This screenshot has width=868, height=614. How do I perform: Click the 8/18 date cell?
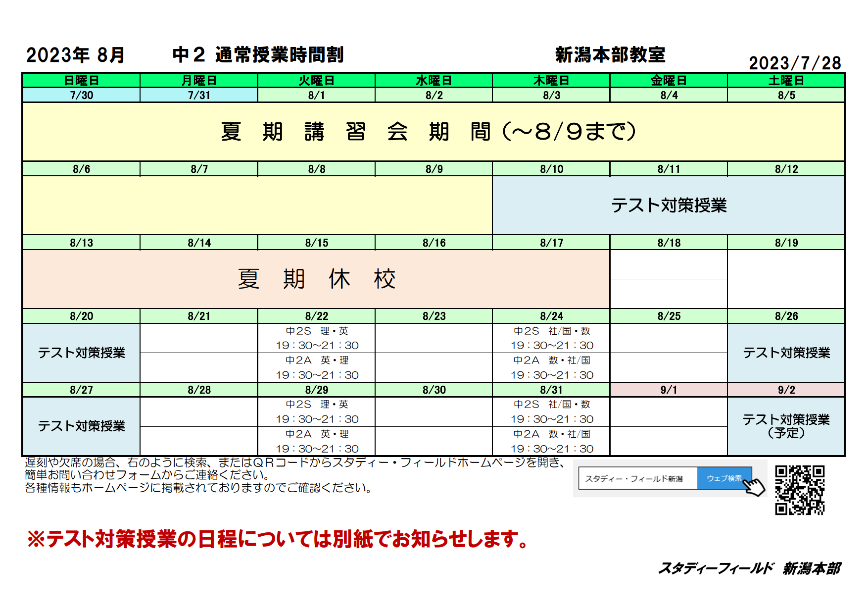[669, 243]
